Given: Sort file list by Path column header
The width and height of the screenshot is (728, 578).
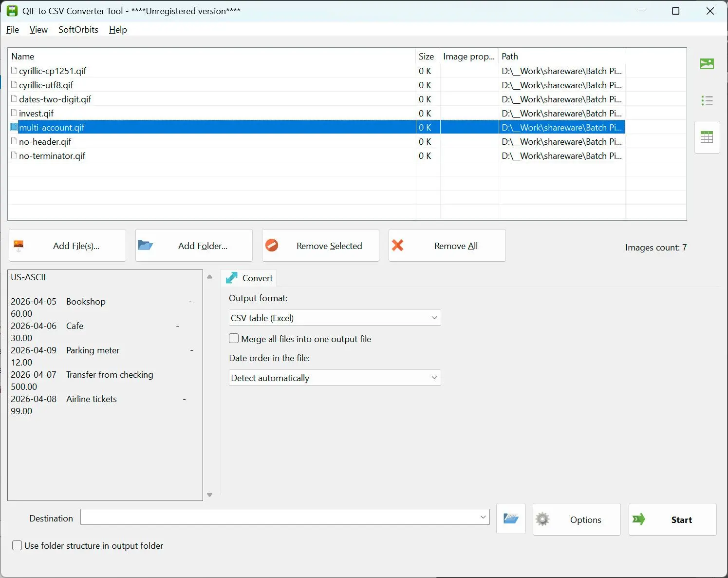Looking at the screenshot, I should click(x=562, y=57).
